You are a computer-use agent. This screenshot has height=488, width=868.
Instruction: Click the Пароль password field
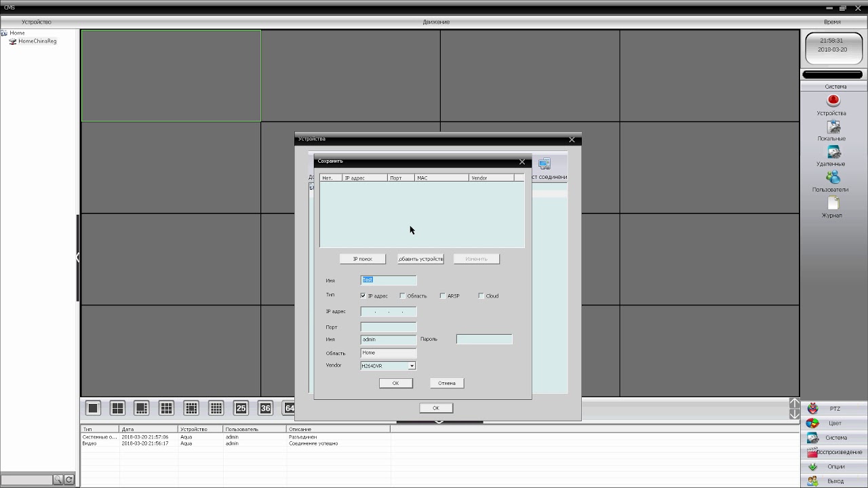(484, 340)
